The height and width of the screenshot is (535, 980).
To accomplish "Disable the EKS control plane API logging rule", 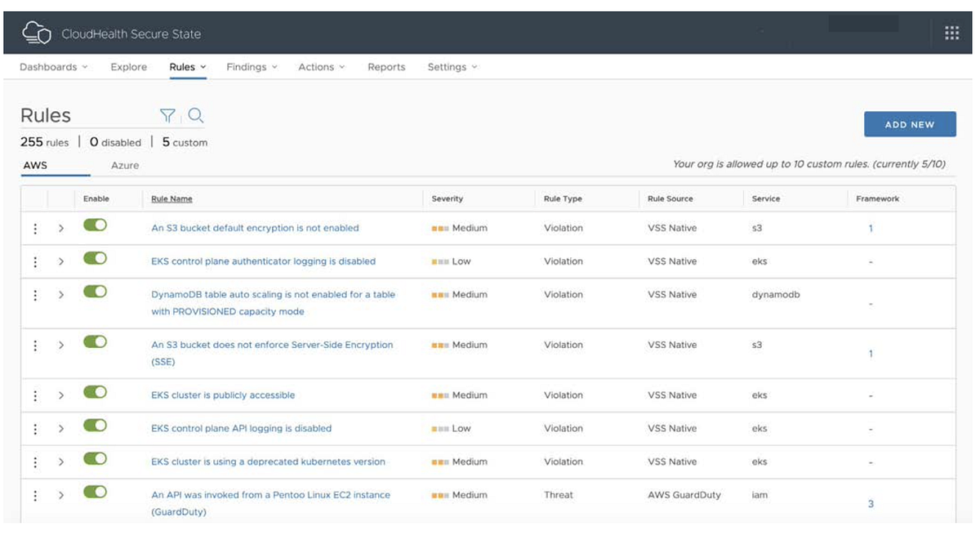I will coord(95,425).
